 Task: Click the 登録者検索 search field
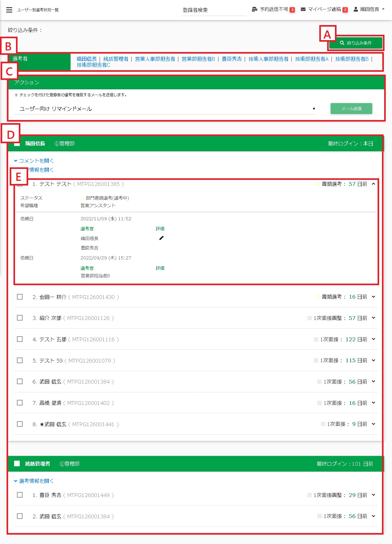[214, 10]
